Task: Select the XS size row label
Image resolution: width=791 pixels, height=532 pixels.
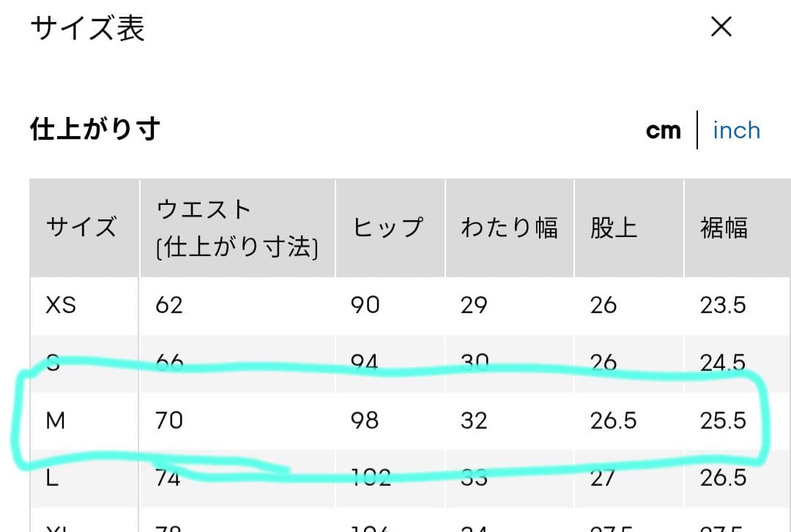Action: click(x=61, y=305)
